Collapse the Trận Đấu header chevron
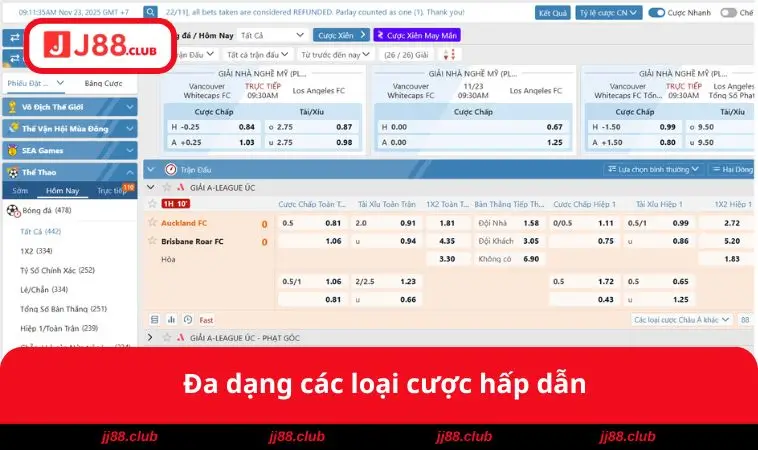The height and width of the screenshot is (450, 758). pyautogui.click(x=151, y=169)
